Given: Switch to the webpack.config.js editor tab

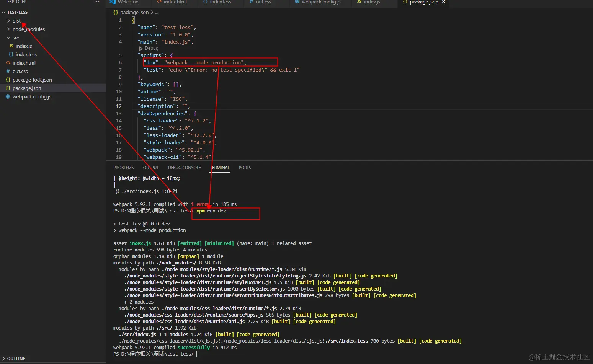Looking at the screenshot, I should click(x=321, y=2).
